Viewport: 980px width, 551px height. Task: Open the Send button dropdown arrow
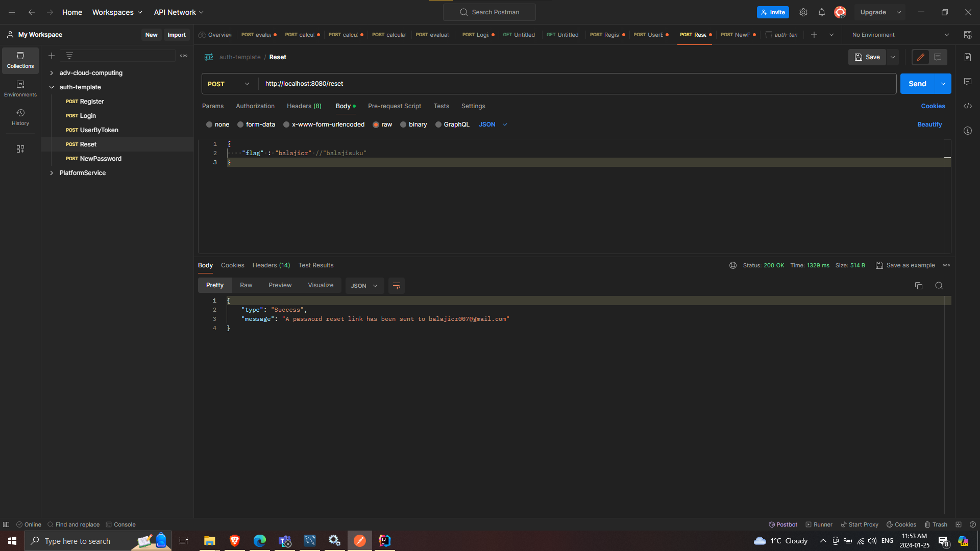[x=943, y=84]
